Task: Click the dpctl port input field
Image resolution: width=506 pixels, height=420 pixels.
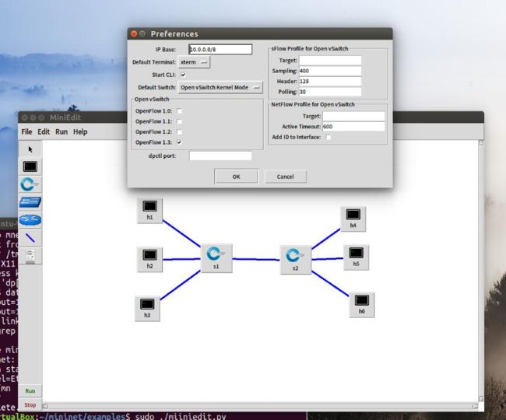Action: point(220,156)
